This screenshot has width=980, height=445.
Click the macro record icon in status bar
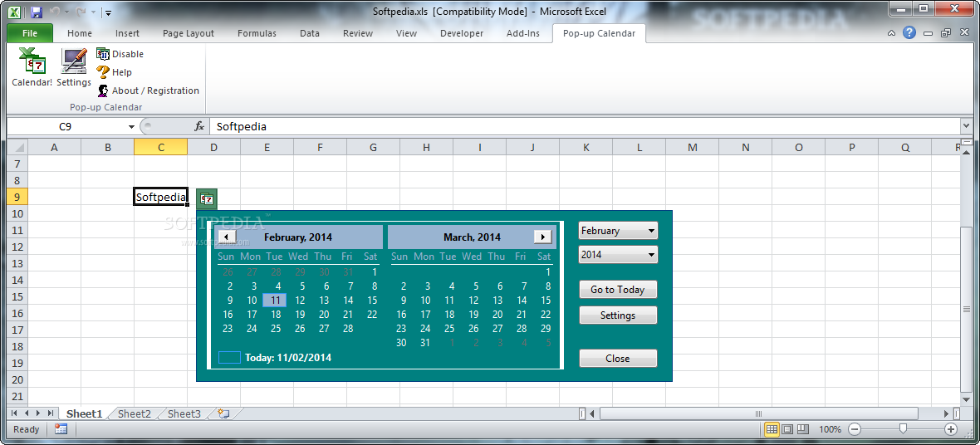click(x=61, y=429)
